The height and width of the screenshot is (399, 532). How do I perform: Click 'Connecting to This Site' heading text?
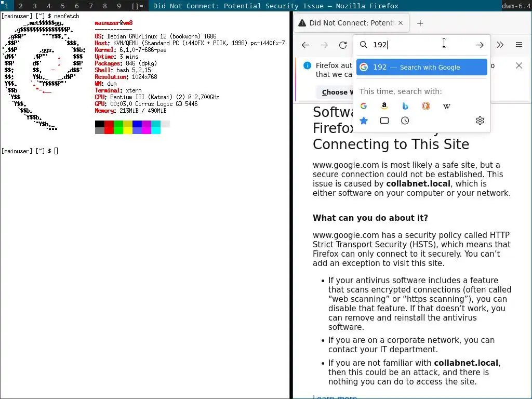point(391,144)
